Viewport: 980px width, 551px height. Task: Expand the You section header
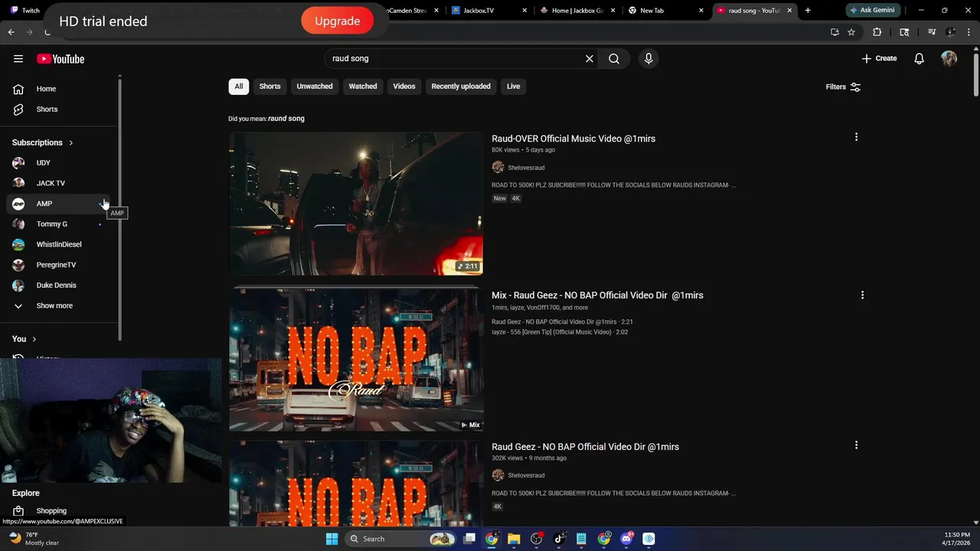click(x=24, y=339)
